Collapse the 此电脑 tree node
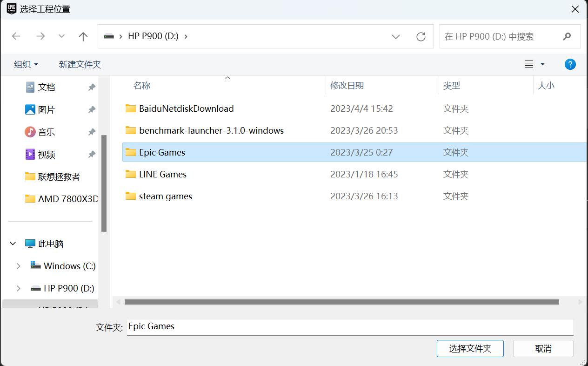Image resolution: width=588 pixels, height=366 pixels. point(13,243)
